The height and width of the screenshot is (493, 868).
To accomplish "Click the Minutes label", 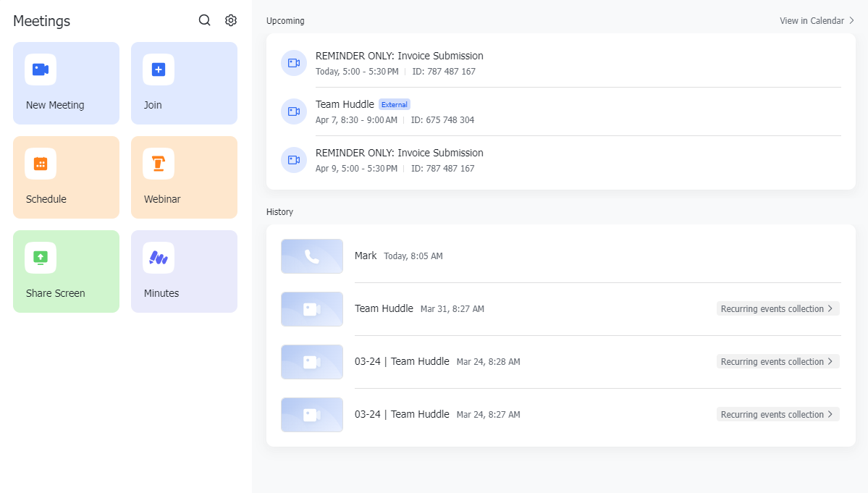I will point(161,293).
